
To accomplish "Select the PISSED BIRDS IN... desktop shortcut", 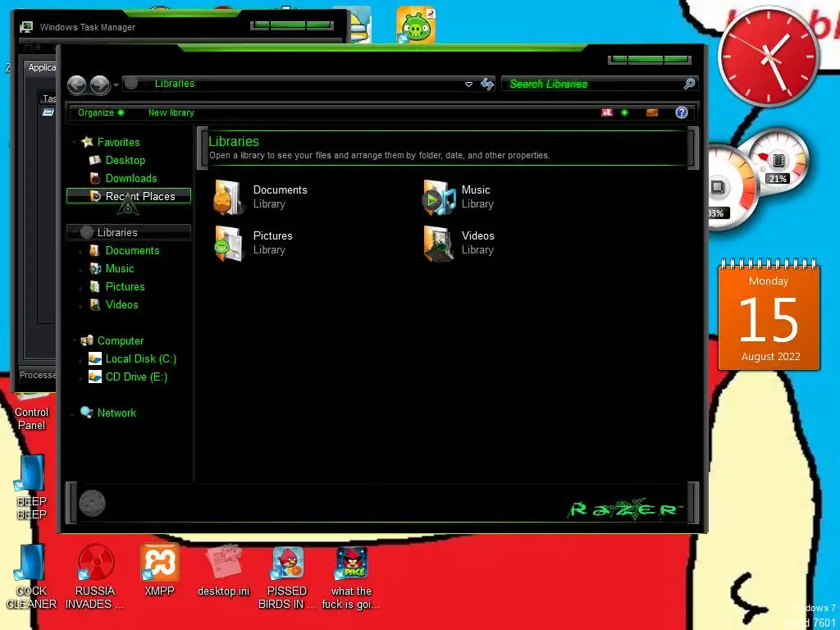I will 287,577.
